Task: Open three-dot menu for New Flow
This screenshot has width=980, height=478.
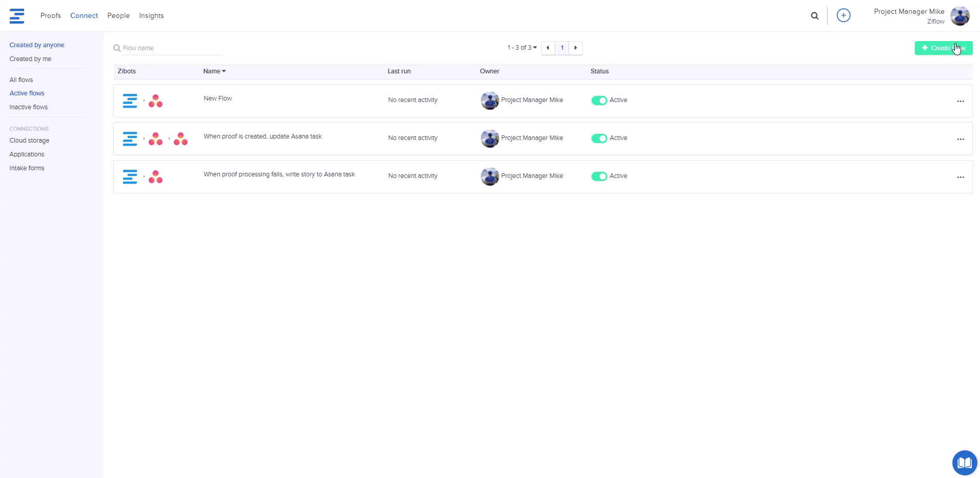Action: pyautogui.click(x=960, y=102)
